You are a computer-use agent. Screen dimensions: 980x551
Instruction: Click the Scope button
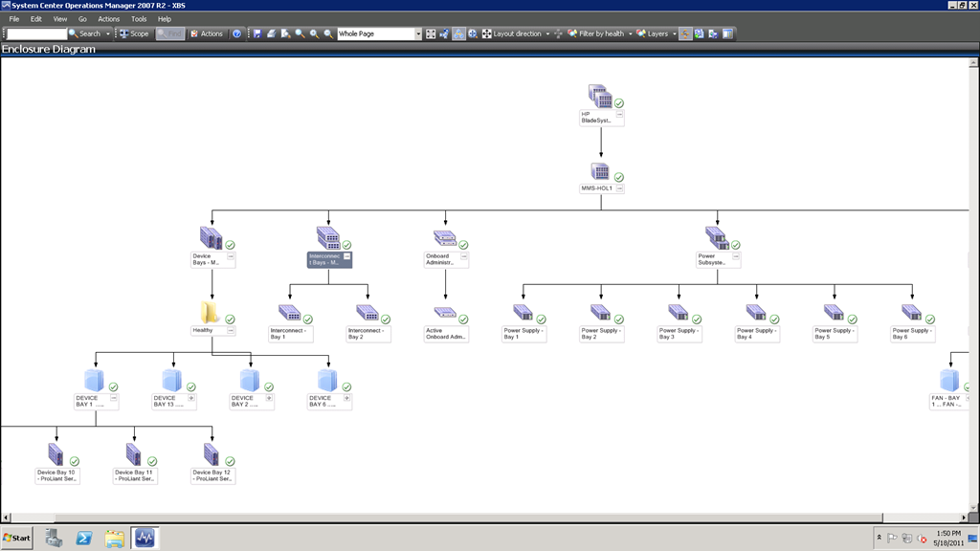134,33
